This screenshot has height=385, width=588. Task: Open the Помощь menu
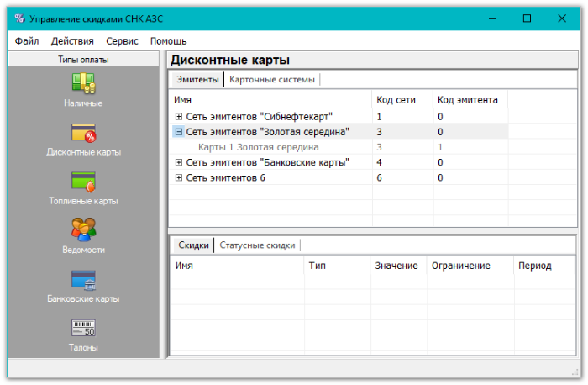point(168,40)
